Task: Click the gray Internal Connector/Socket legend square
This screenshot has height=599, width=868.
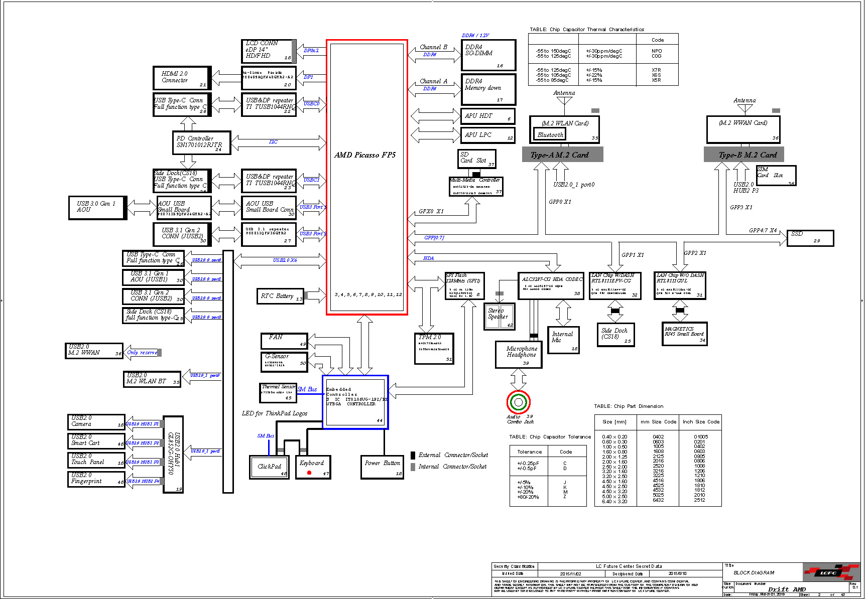Action: point(413,467)
